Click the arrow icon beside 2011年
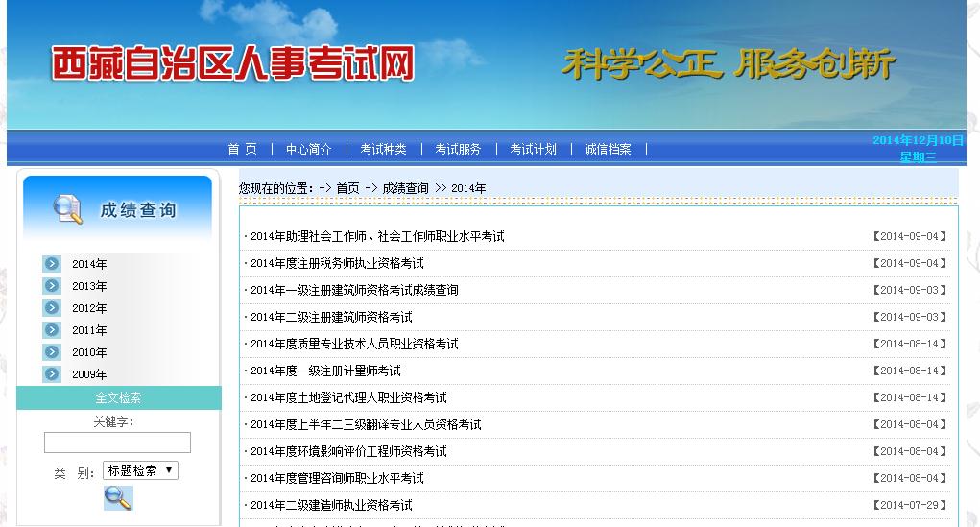Image resolution: width=980 pixels, height=527 pixels. coord(52,330)
